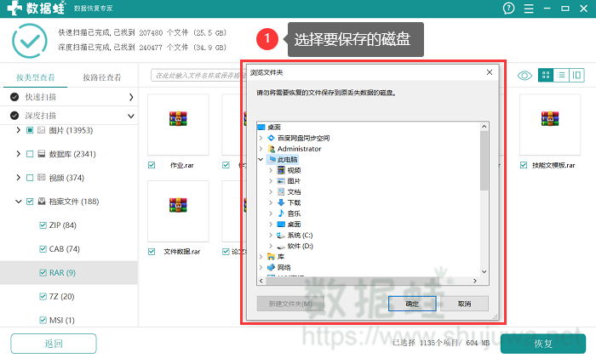
Task: Select 此电脑 in folder tree
Action: (x=287, y=159)
